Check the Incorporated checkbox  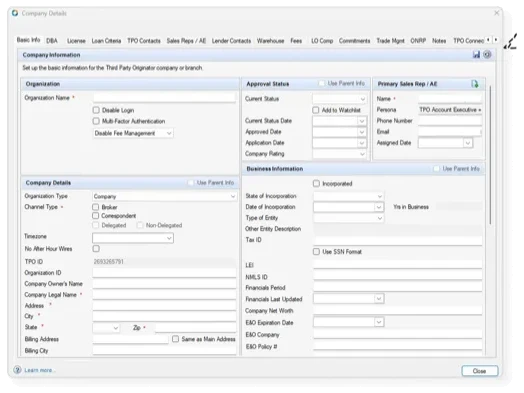[x=316, y=183]
